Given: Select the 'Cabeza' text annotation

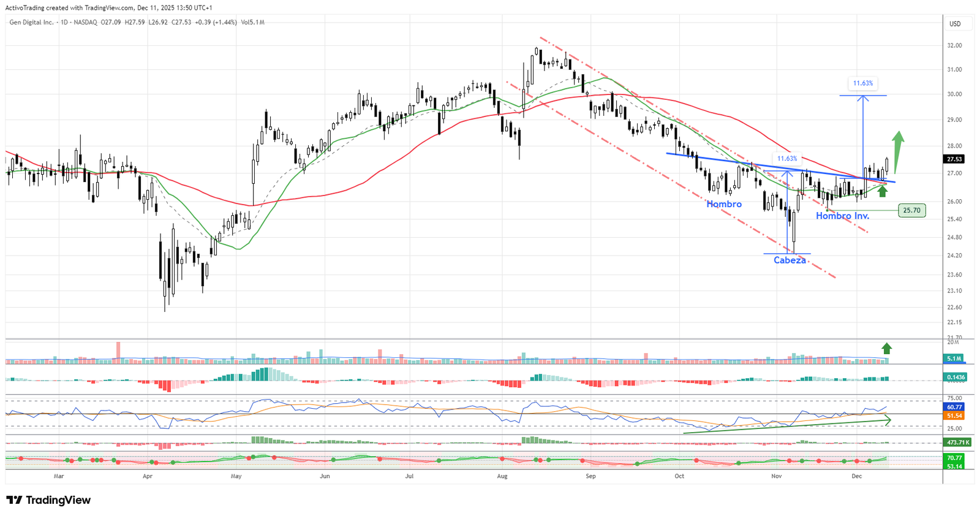Looking at the screenshot, I should point(790,260).
